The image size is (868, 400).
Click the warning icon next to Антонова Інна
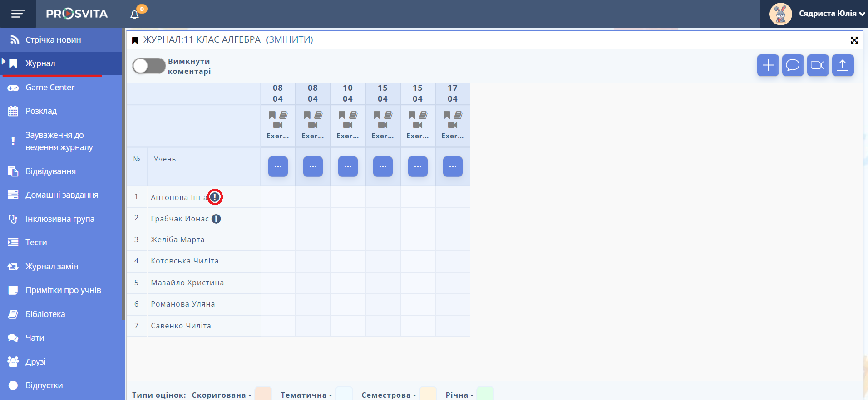[215, 197]
